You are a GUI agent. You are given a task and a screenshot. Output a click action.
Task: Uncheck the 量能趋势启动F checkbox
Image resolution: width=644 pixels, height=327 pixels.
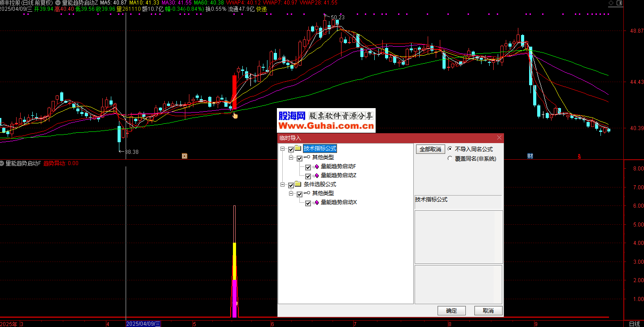pyautogui.click(x=308, y=167)
